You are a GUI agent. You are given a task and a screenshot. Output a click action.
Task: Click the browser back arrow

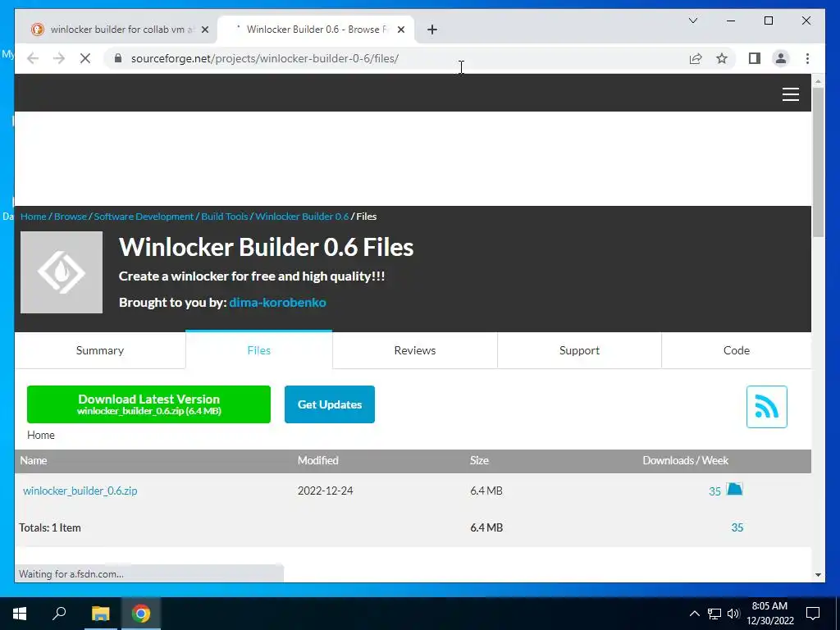point(33,58)
